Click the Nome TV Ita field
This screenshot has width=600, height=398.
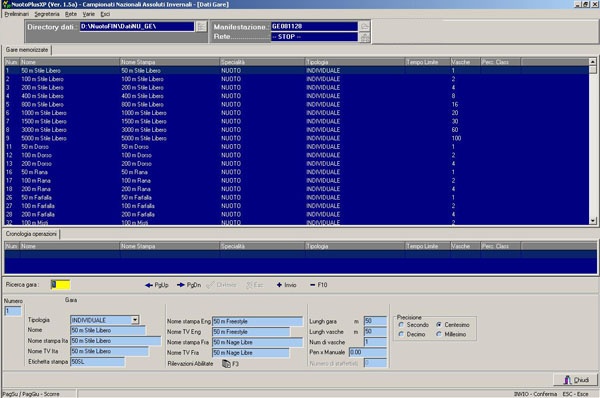click(109, 351)
